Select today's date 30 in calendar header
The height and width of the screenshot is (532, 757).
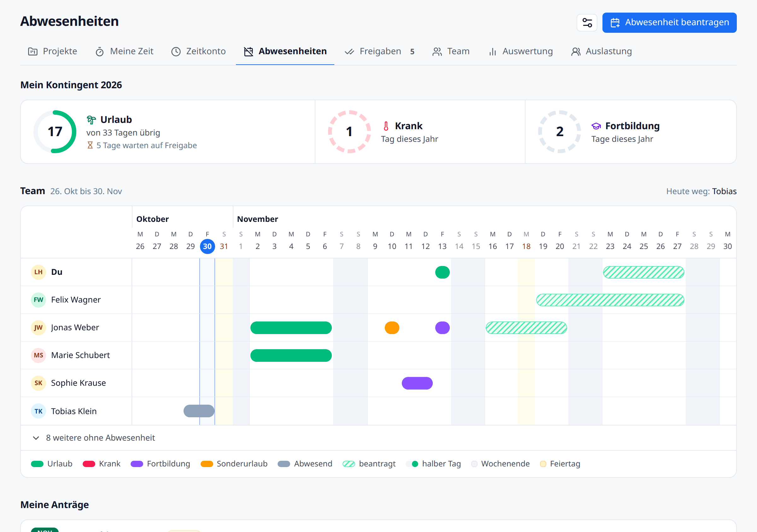tap(207, 246)
